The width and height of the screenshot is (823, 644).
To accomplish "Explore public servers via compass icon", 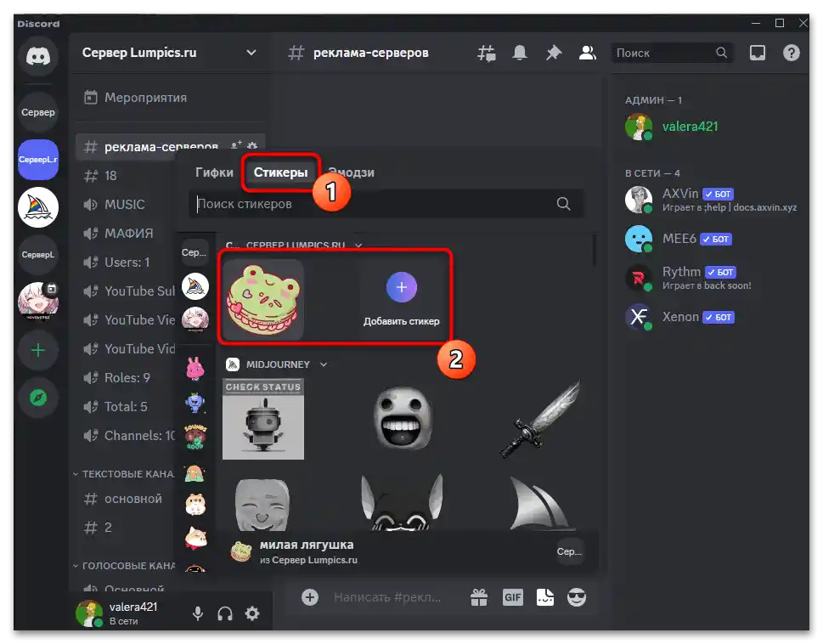I will click(x=37, y=398).
